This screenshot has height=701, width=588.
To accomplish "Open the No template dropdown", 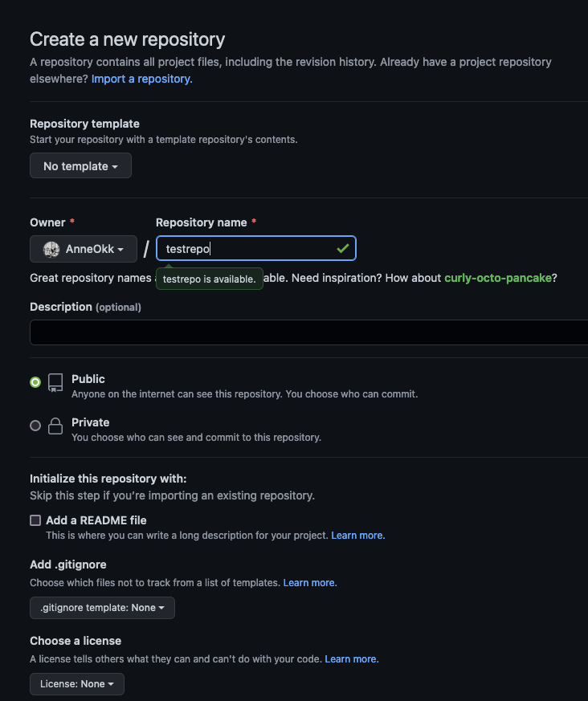I will tap(80, 166).
